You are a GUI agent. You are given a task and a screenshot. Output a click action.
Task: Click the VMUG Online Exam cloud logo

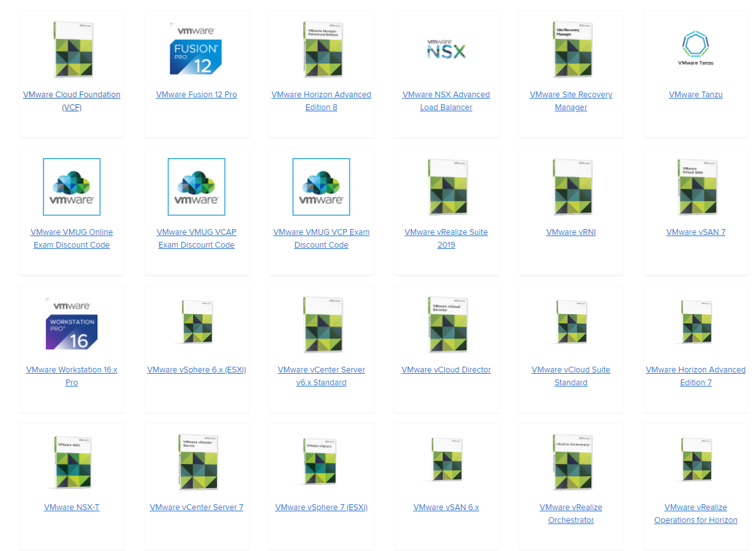[x=71, y=187]
